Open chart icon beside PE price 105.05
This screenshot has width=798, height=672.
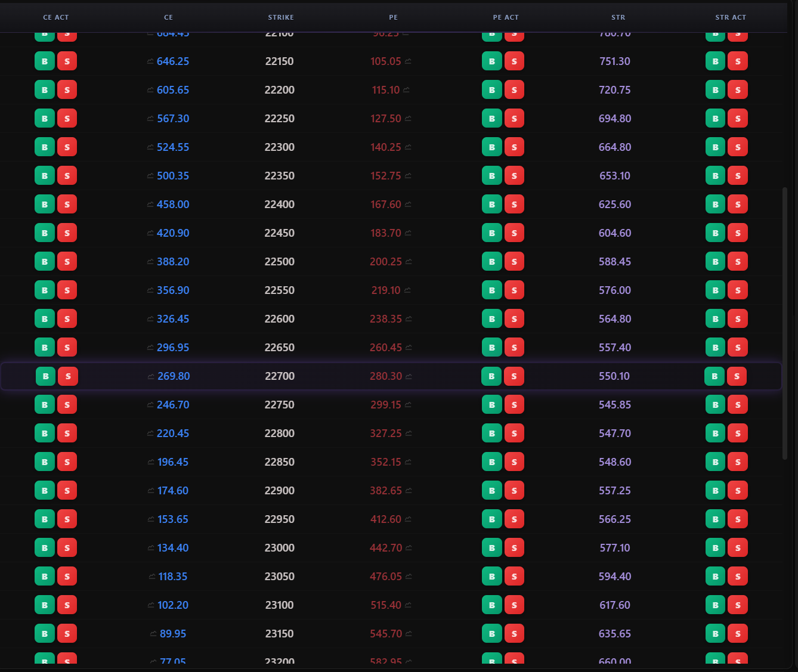pyautogui.click(x=408, y=61)
